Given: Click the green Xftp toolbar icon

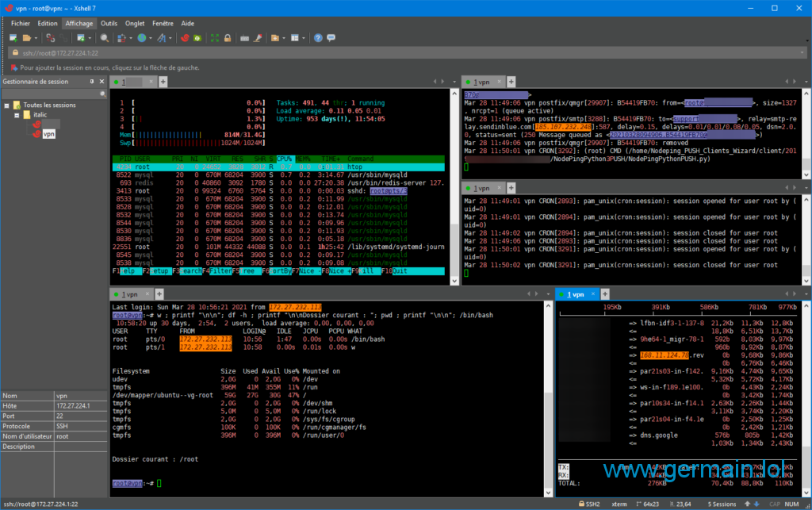Looking at the screenshot, I should coord(196,38).
